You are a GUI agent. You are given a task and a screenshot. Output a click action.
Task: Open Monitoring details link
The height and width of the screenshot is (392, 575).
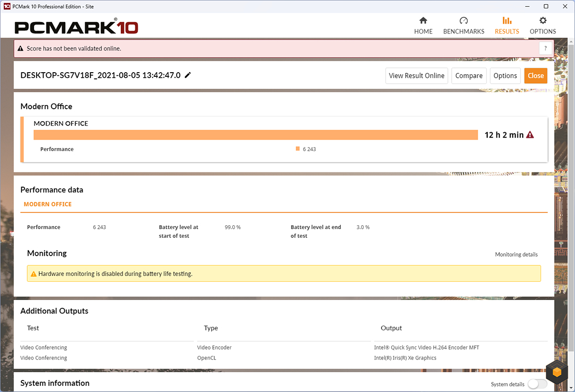[x=516, y=255]
